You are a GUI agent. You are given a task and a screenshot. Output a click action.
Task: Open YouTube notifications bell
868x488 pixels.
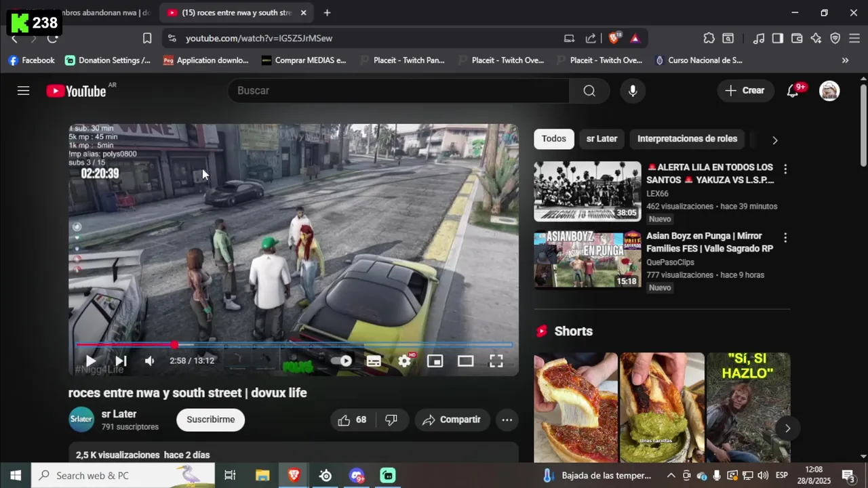point(793,91)
